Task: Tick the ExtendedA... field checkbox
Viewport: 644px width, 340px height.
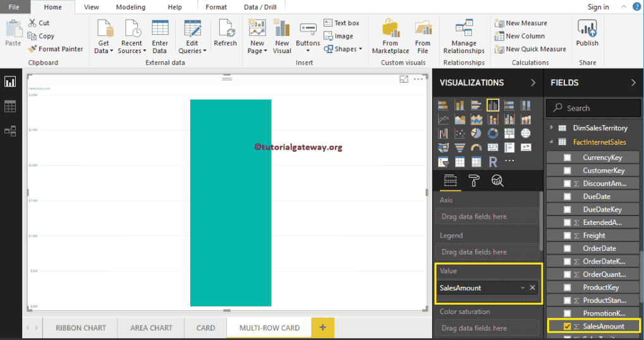Action: click(567, 222)
